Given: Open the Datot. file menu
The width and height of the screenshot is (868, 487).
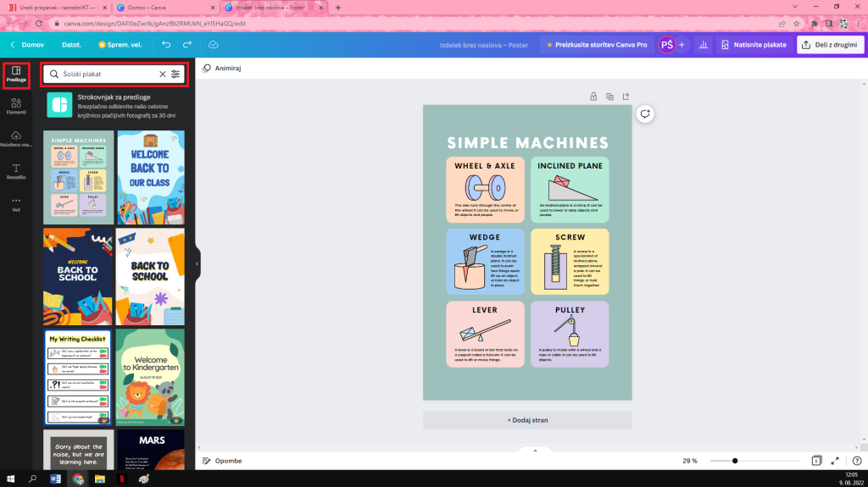Looking at the screenshot, I should click(71, 45).
